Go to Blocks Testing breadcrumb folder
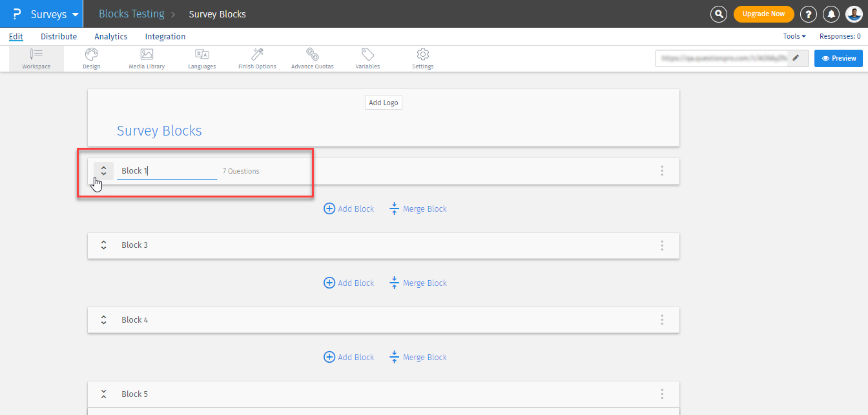This screenshot has width=868, height=415. (131, 14)
